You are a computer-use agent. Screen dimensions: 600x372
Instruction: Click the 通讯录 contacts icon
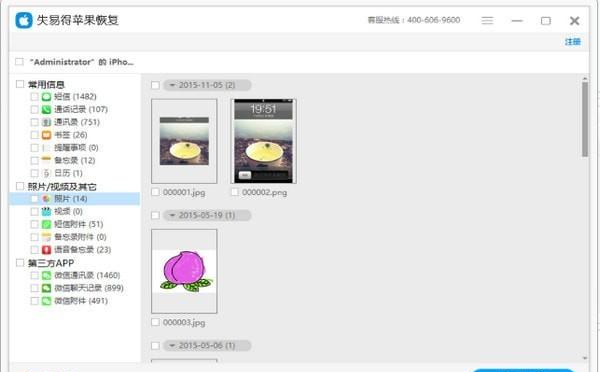pyautogui.click(x=46, y=122)
